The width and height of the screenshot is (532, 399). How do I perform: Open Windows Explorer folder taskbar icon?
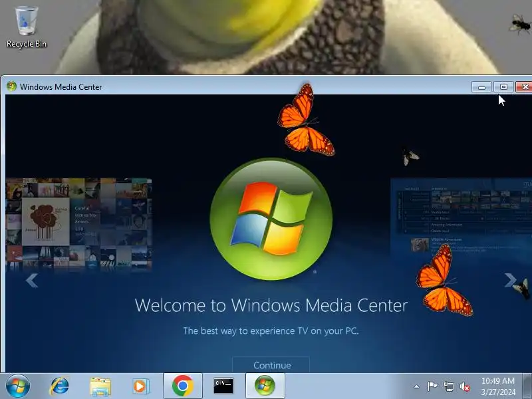100,386
